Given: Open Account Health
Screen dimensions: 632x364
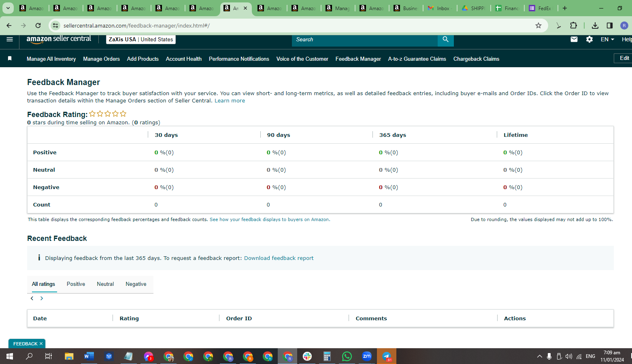Looking at the screenshot, I should [x=183, y=59].
